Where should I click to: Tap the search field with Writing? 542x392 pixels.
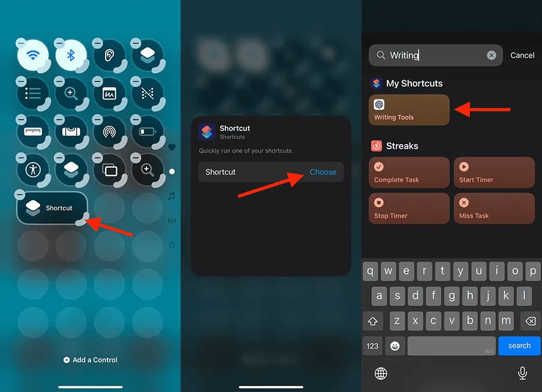[436, 55]
